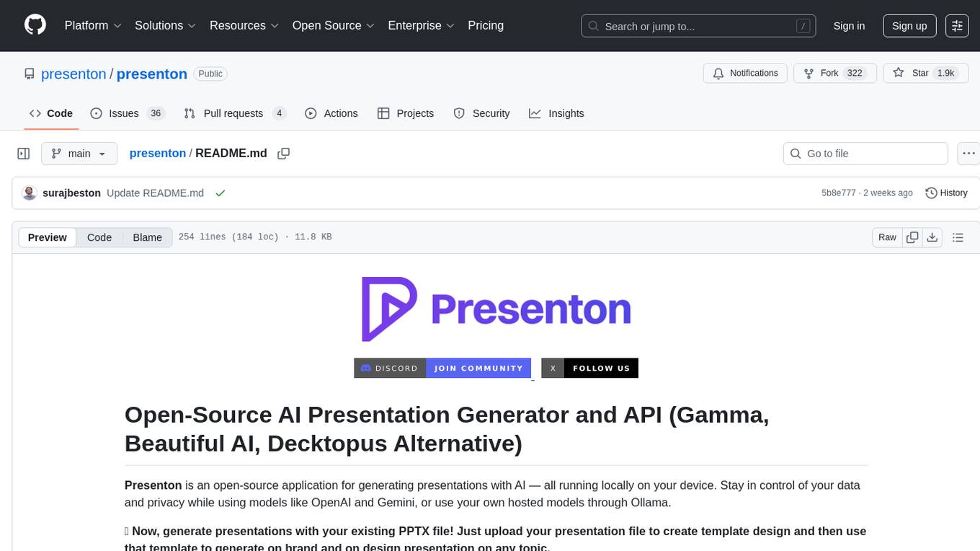Image resolution: width=980 pixels, height=551 pixels.
Task: Click the Presenton logo image
Action: click(x=496, y=309)
